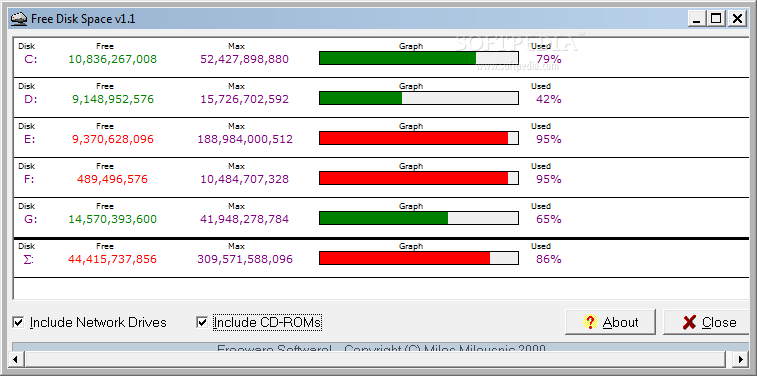This screenshot has width=757, height=376.
Task: Click the F: drive usage bar
Action: click(419, 178)
